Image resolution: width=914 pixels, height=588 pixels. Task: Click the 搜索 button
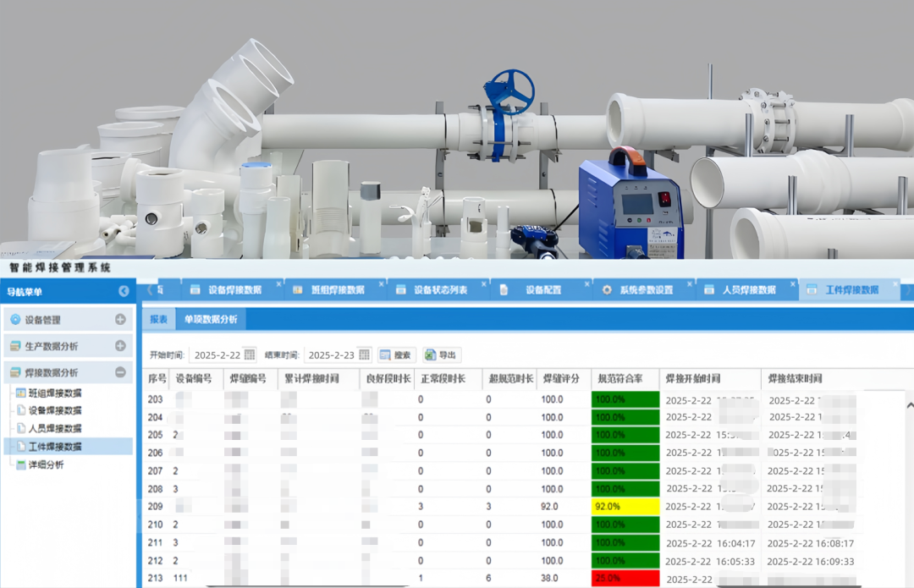click(396, 355)
